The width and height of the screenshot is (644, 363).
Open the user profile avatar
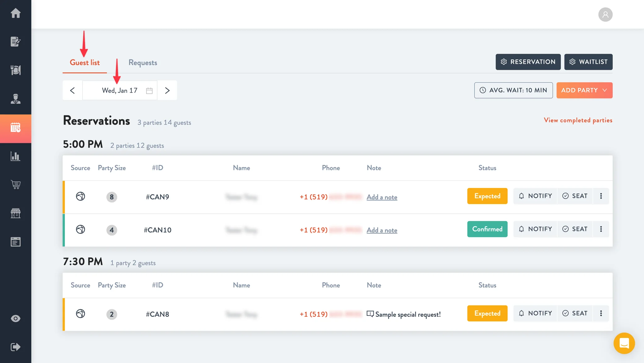pos(605,14)
